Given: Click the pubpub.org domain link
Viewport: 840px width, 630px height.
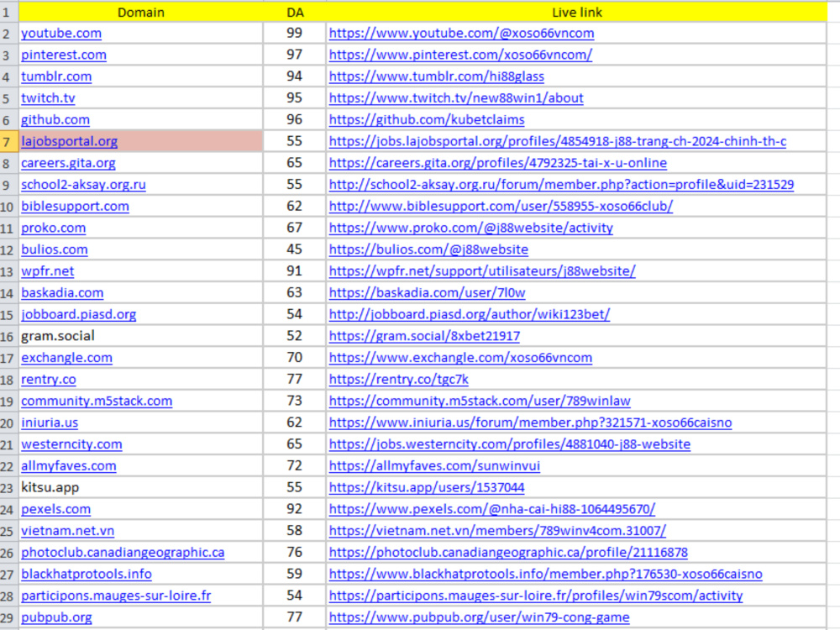Looking at the screenshot, I should 56,617.
